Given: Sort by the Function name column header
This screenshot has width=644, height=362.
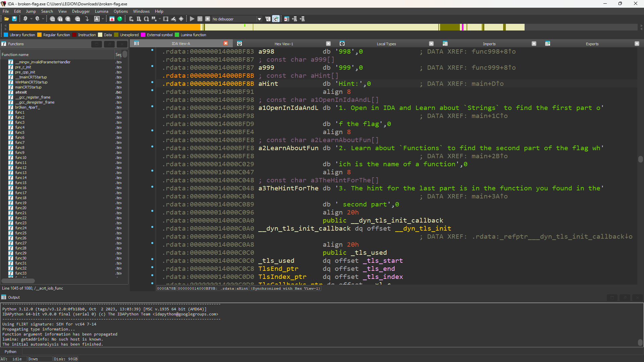Looking at the screenshot, I should [x=57, y=55].
